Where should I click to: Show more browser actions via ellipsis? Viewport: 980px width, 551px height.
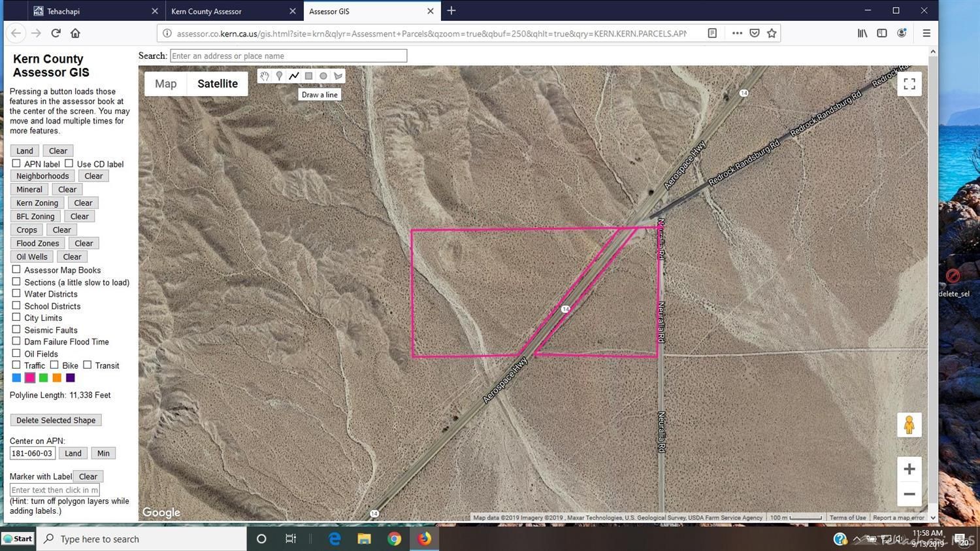[736, 33]
